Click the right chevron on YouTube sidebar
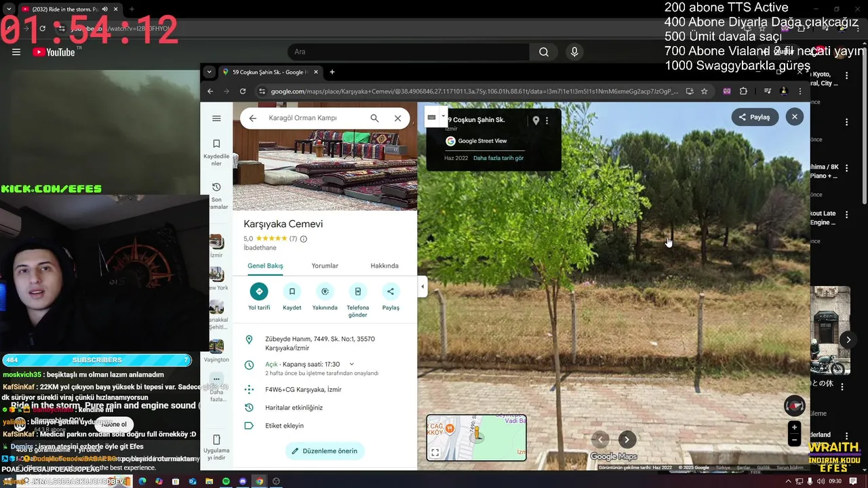 click(848, 340)
